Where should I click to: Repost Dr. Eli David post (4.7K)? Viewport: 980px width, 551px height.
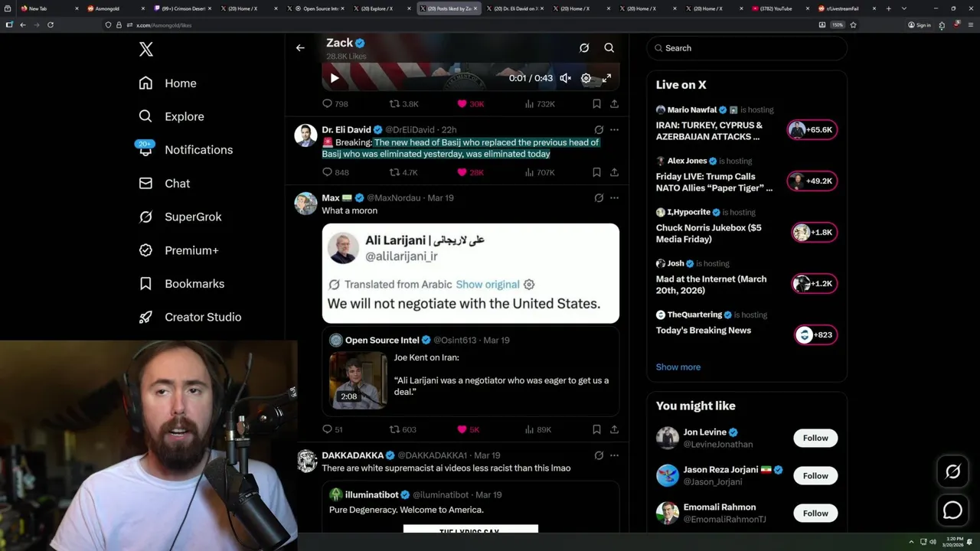(403, 173)
